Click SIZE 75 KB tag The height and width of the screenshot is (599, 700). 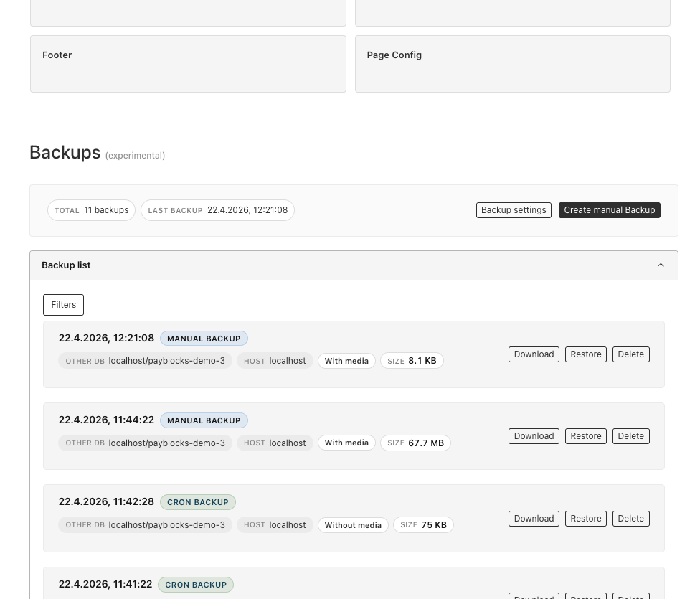(423, 525)
